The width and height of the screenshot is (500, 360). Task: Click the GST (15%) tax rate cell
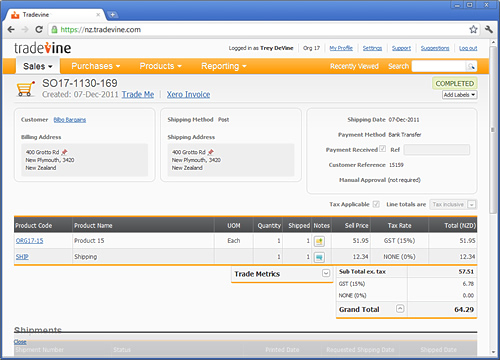(399, 240)
